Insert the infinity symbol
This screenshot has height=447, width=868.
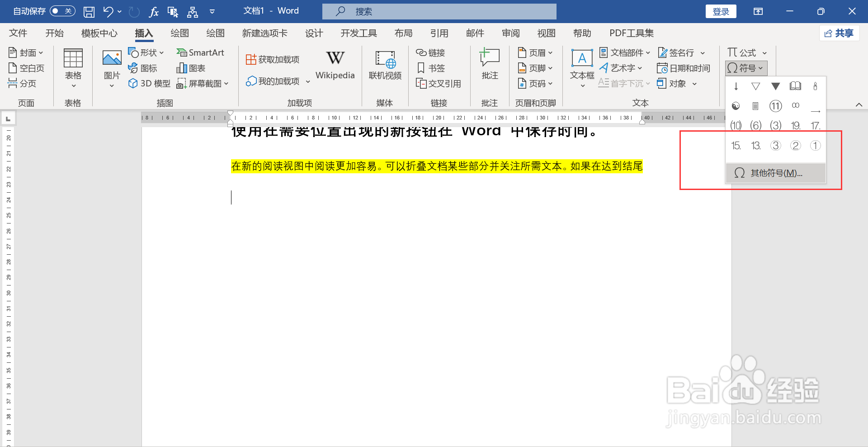(x=795, y=106)
